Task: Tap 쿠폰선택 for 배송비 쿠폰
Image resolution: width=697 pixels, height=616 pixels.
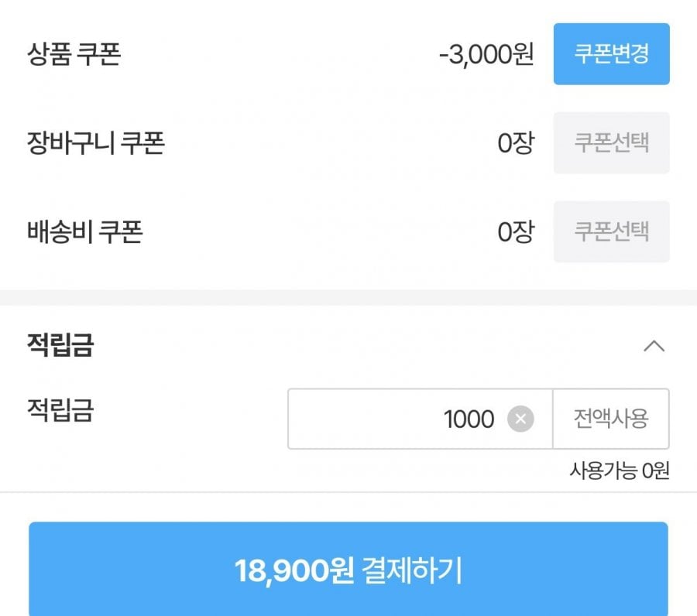Action: click(x=611, y=232)
